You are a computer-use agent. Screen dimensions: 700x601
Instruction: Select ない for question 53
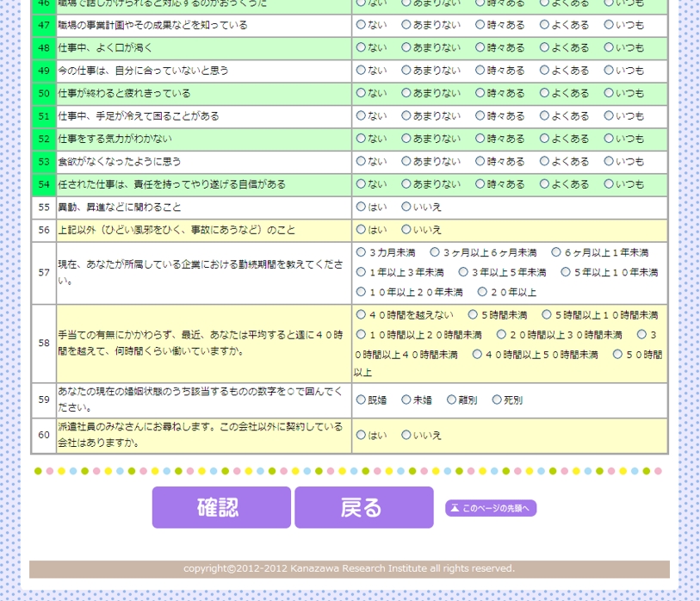pos(362,161)
